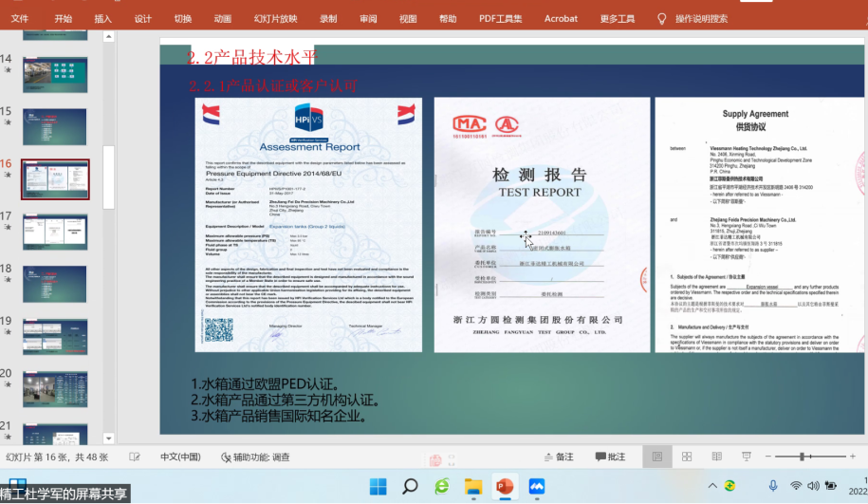Click the Assessment Report certificate image
This screenshot has width=868, height=504.
(308, 225)
